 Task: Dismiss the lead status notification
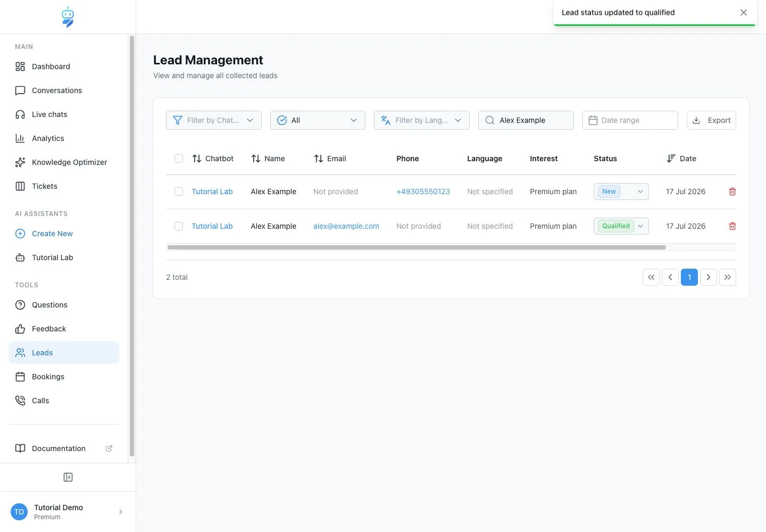point(744,12)
